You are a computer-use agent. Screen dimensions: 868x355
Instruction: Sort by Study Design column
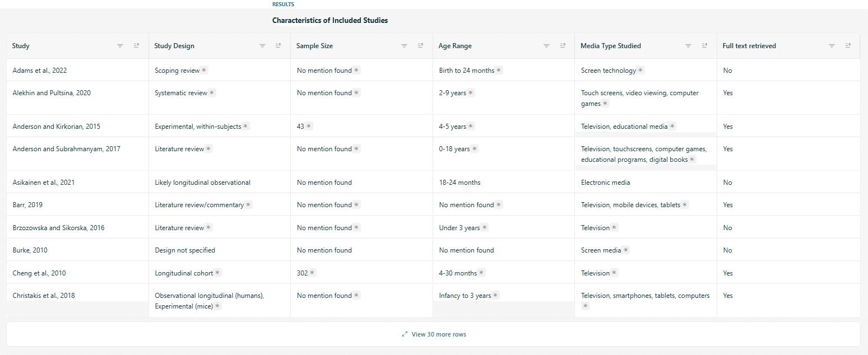pos(278,46)
